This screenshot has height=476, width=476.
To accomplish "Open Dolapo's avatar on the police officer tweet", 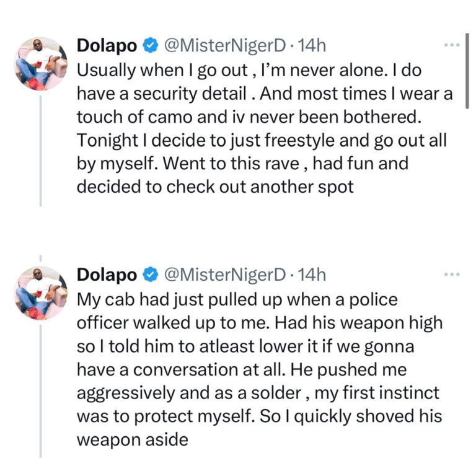I will pos(40,293).
